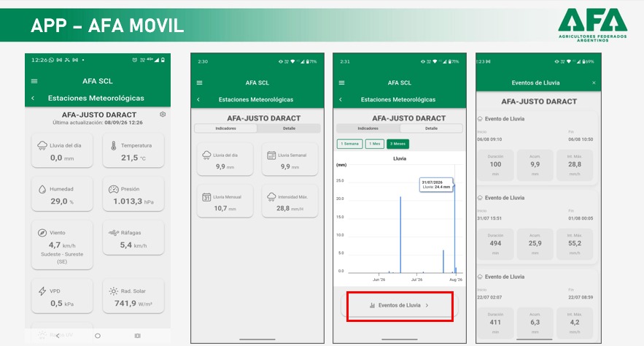Go back using second screen's header chevron

click(x=198, y=100)
